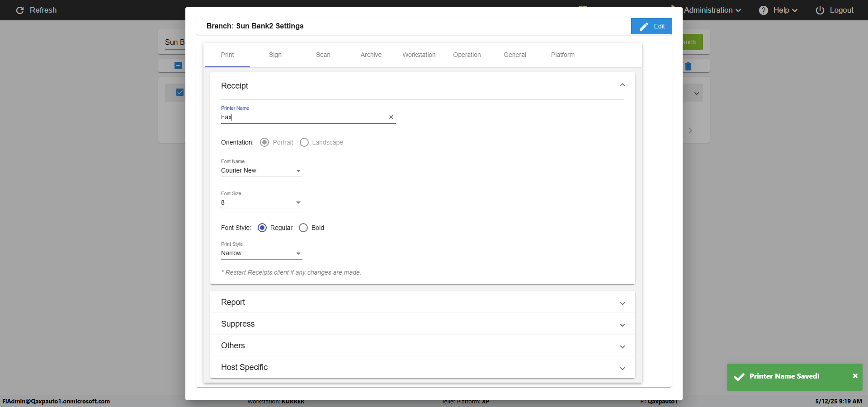This screenshot has width=868, height=407.
Task: Click the pencil Edit icon
Action: [x=644, y=27]
